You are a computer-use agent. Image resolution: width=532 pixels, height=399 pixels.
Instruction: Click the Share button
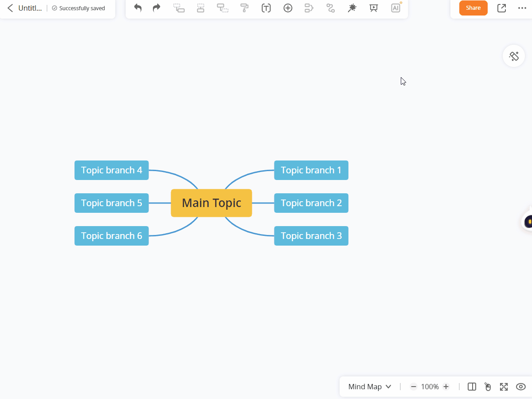click(473, 8)
